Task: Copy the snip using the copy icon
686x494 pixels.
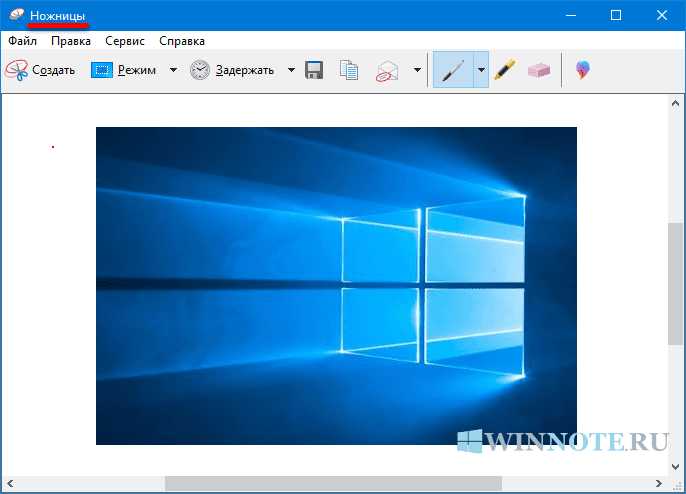Action: pos(349,70)
